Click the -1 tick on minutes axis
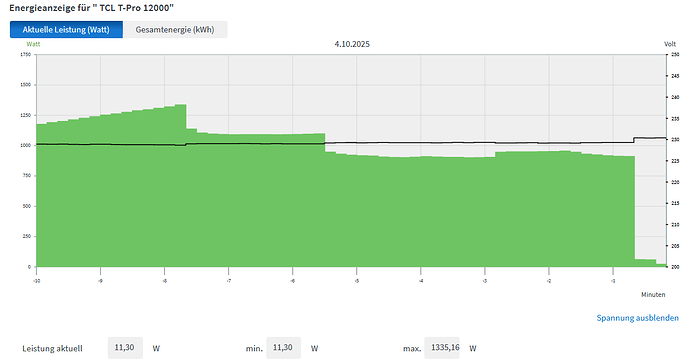The width and height of the screenshot is (690, 360). pyautogui.click(x=613, y=281)
